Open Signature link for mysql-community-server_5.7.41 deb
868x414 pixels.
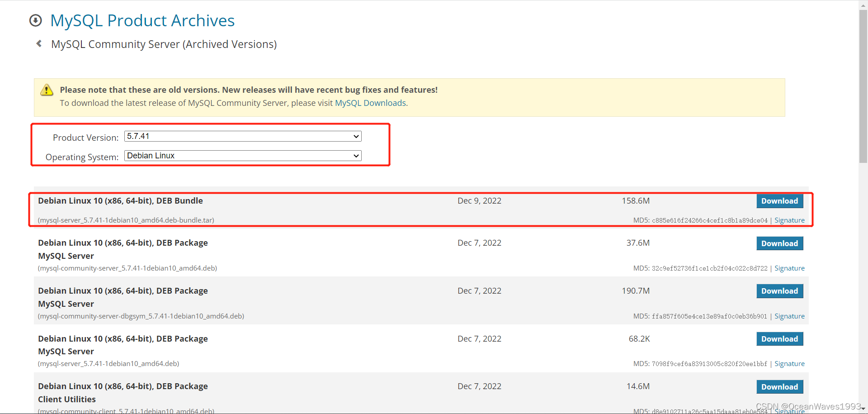click(789, 268)
